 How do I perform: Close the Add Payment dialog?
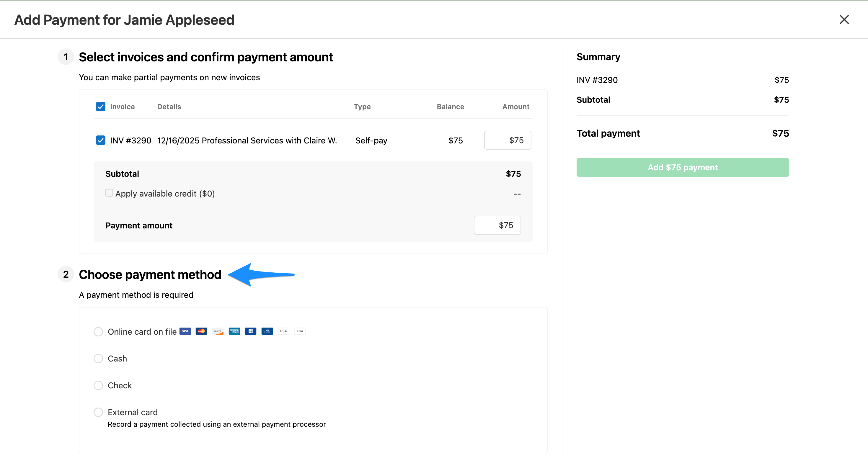point(844,19)
